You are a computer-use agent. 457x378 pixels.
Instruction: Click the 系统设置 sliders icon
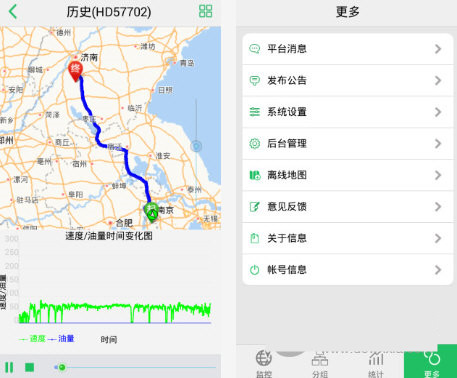[x=255, y=112]
